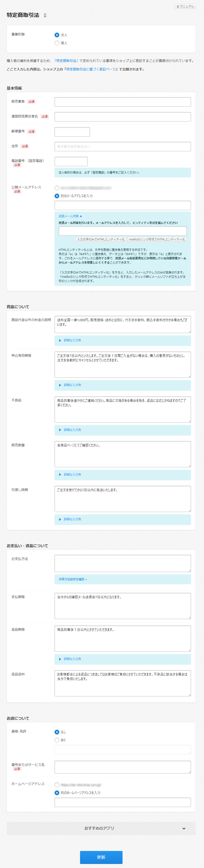Click the 住所 address field
Viewport: 204px width, 868px height.
[123, 147]
